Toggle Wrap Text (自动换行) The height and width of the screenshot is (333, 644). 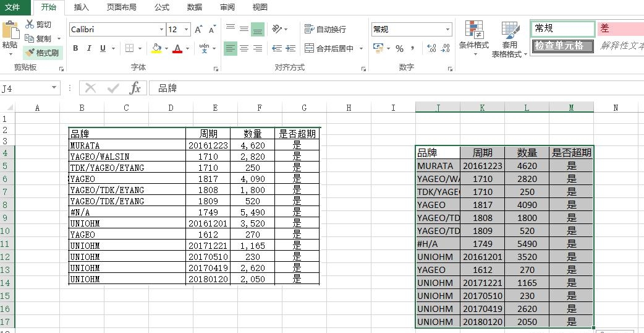click(325, 29)
